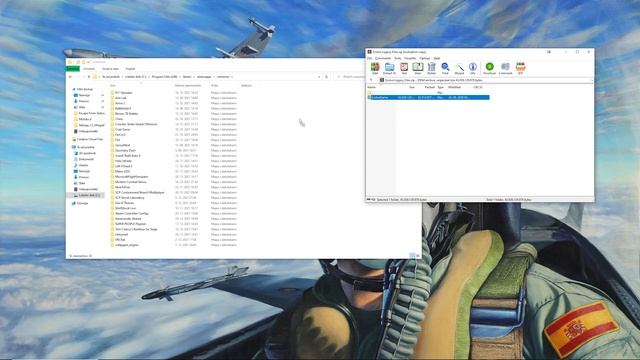The image size is (640, 360).
Task: Sort by Modified column in WinRAR
Action: 454,87
